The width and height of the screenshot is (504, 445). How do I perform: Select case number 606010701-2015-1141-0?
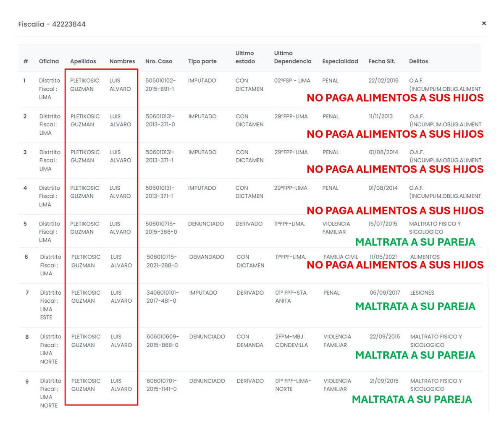point(162,385)
